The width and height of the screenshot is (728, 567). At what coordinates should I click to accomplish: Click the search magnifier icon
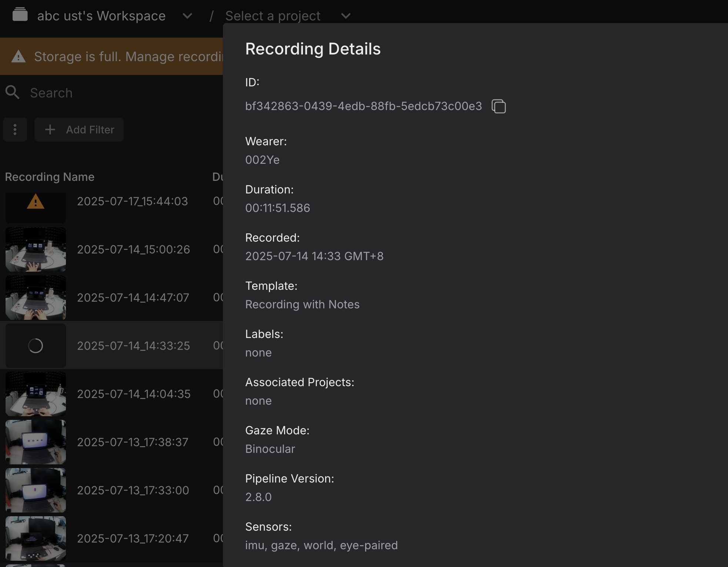[x=12, y=93]
